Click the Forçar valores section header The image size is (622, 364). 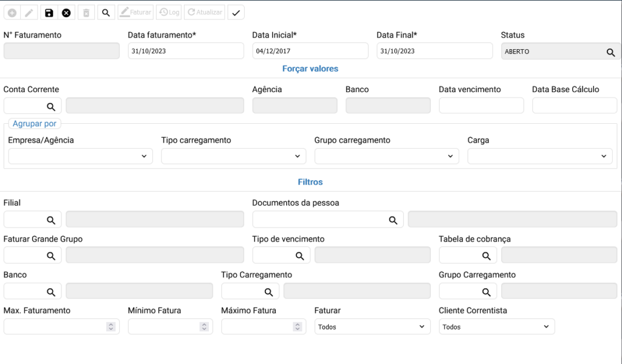[310, 69]
